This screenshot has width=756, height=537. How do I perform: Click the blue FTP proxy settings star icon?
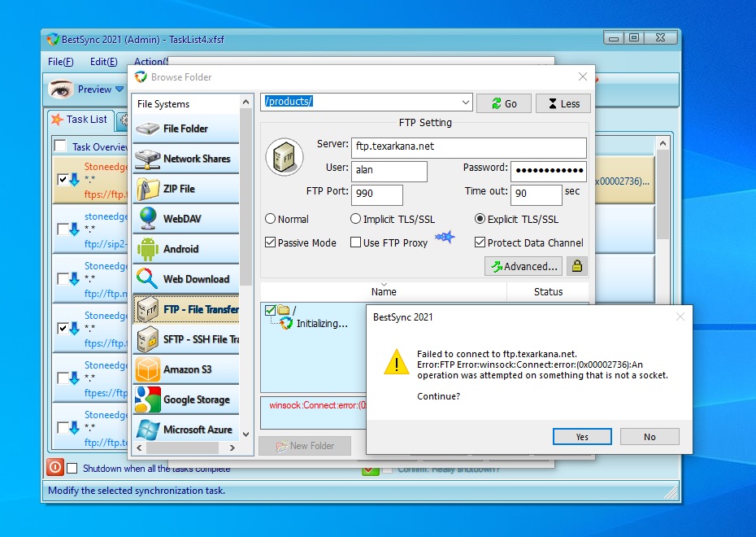444,237
